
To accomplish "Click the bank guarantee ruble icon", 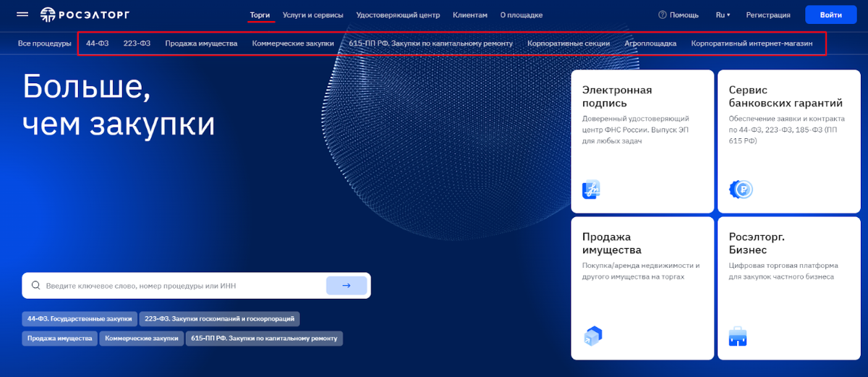I will coord(741,190).
